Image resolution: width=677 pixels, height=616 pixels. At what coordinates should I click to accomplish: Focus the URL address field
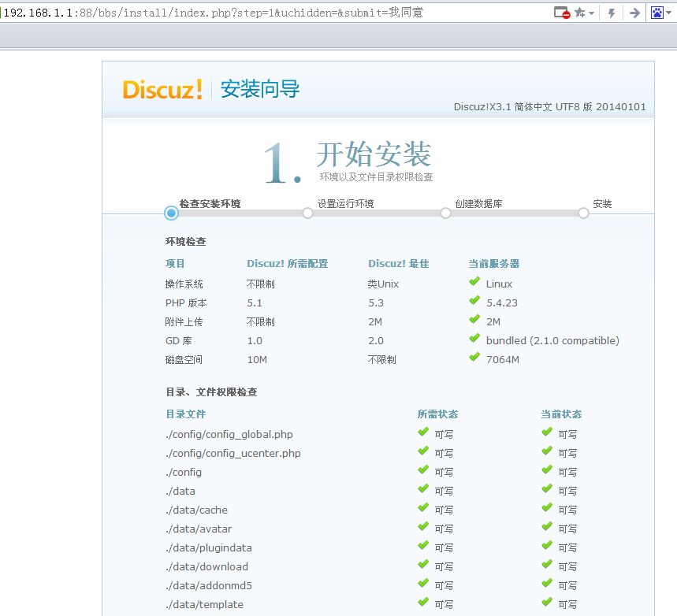click(277, 13)
